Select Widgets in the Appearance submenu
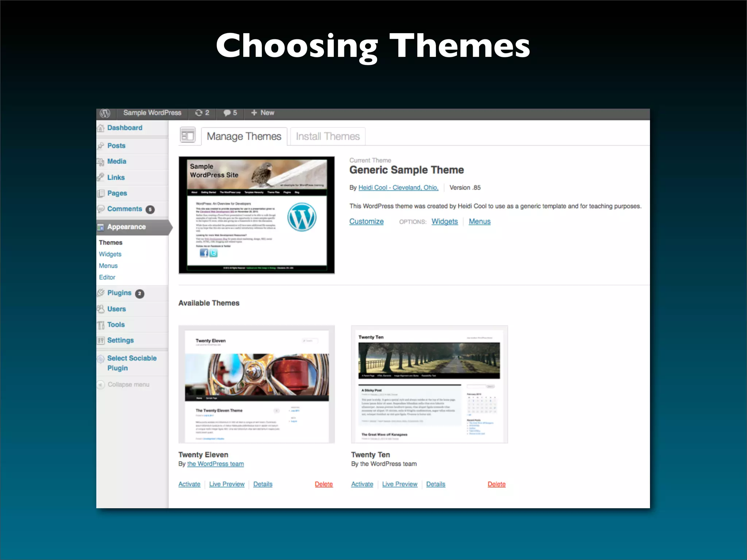Image resolution: width=747 pixels, height=560 pixels. coord(110,254)
